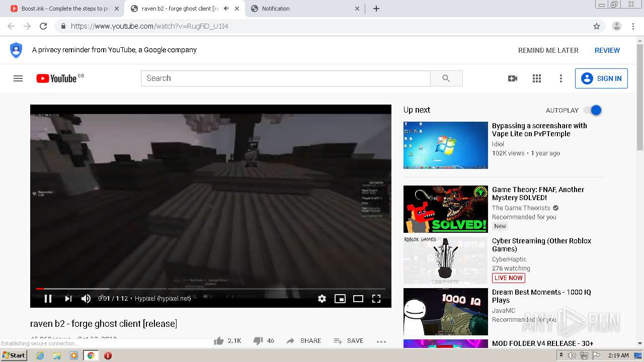Open the YouTube hamburger guide menu
This screenshot has height=362, width=644.
(18, 78)
